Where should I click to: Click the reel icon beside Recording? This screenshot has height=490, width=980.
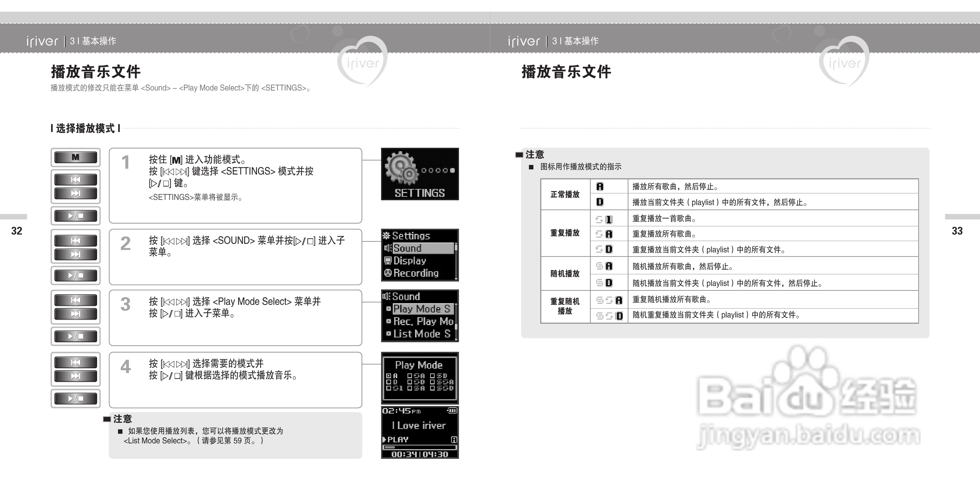tap(387, 273)
